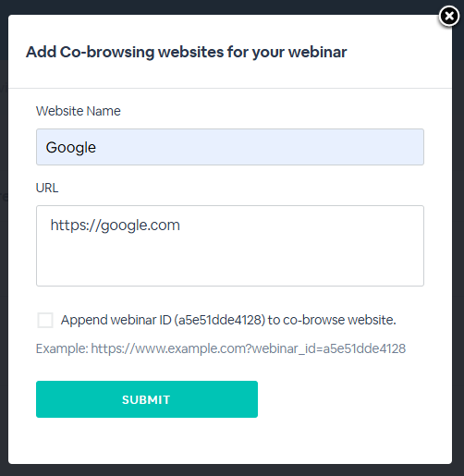Click the 'Website Name' field label

[78, 111]
